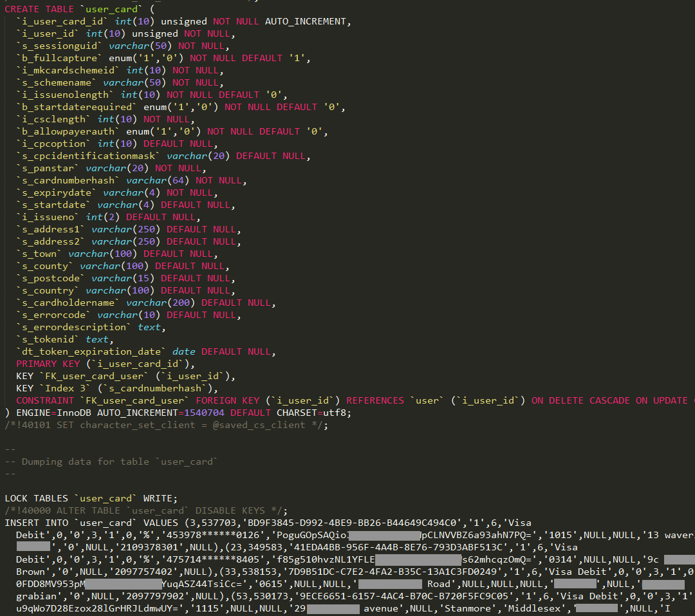Click the `s_sessionguid` varchar(50) line
This screenshot has width=695, height=616.
coord(123,46)
